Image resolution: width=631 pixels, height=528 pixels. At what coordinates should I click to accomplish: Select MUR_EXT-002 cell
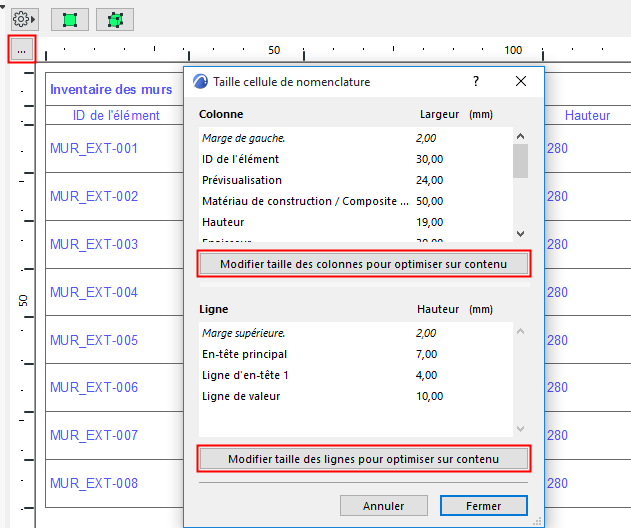pyautogui.click(x=94, y=196)
